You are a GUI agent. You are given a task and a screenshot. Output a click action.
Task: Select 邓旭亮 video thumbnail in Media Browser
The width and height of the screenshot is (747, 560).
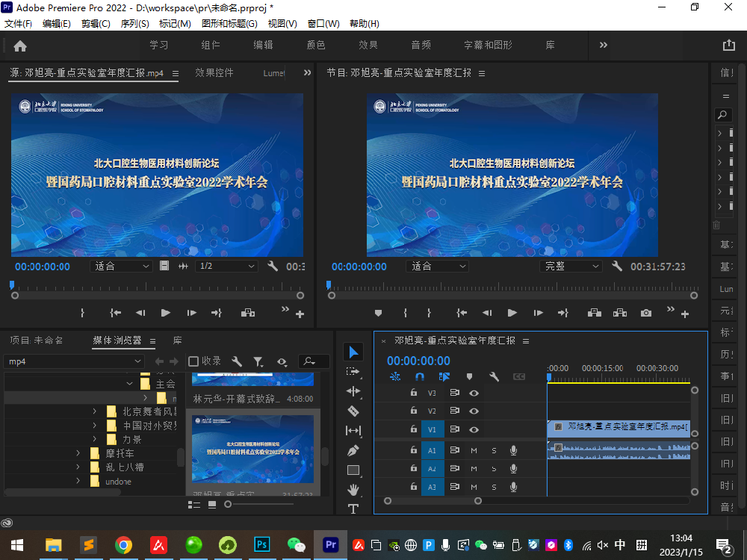coord(253,449)
